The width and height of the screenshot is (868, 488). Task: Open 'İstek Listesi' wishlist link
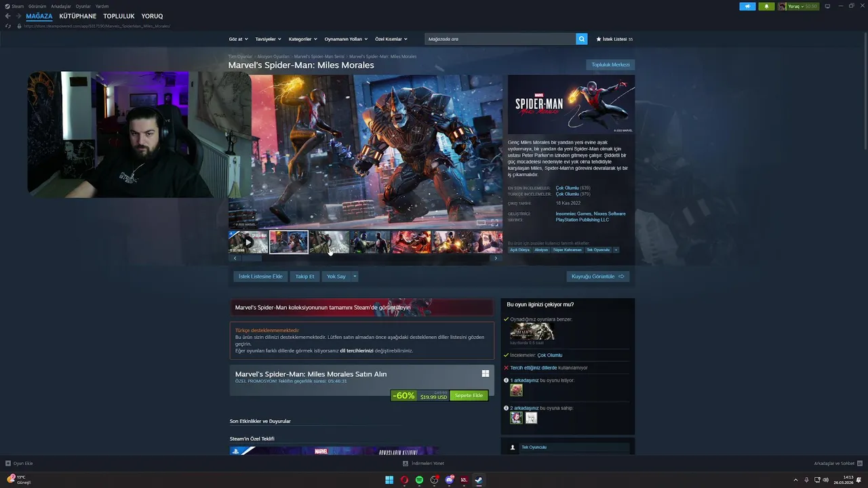[614, 39]
